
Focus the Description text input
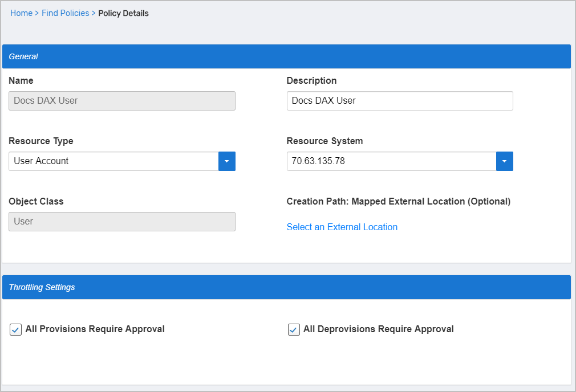pos(399,101)
